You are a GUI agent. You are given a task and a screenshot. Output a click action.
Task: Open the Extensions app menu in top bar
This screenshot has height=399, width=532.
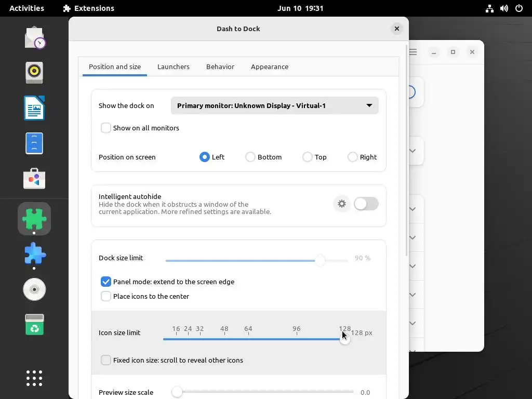89,8
